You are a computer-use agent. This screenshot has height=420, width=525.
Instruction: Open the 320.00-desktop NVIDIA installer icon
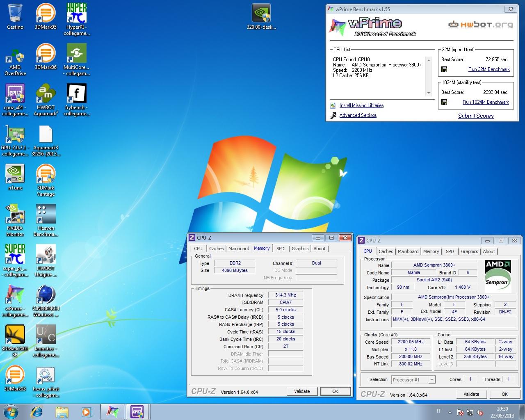[x=261, y=16]
